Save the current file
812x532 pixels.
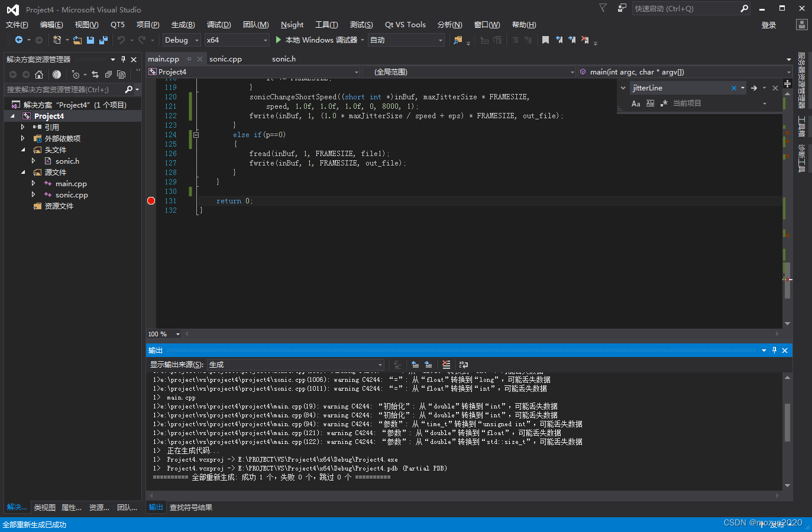coord(90,40)
